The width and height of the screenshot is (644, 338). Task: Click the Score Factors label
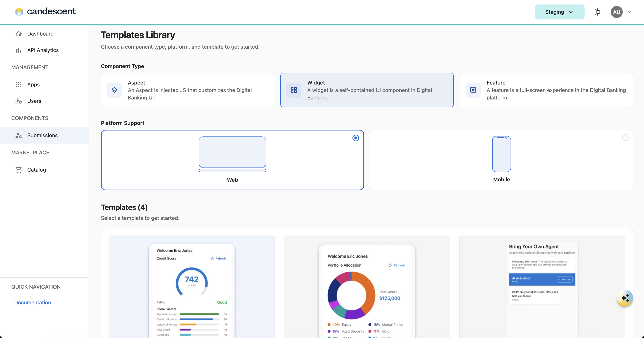pos(166,309)
